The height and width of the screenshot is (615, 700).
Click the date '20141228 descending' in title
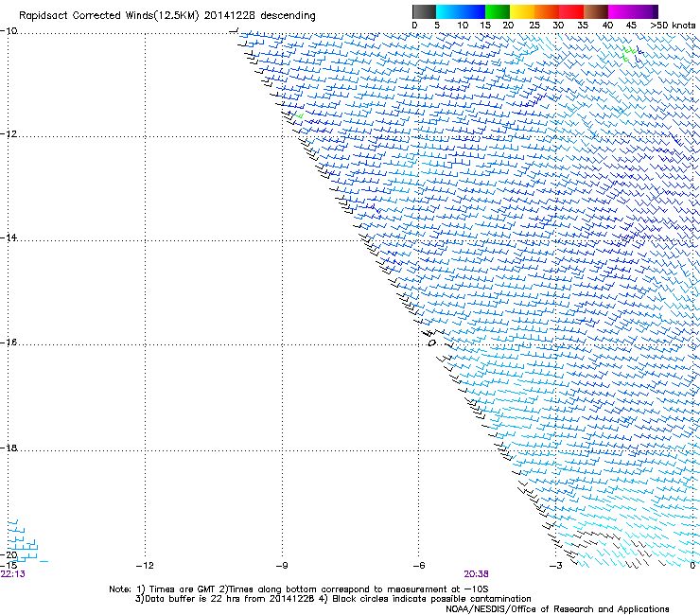(259, 16)
